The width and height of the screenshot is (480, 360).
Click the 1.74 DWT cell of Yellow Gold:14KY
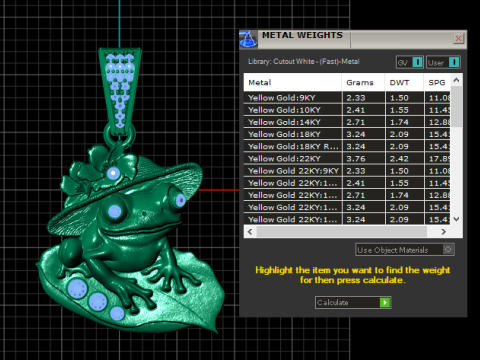click(404, 122)
